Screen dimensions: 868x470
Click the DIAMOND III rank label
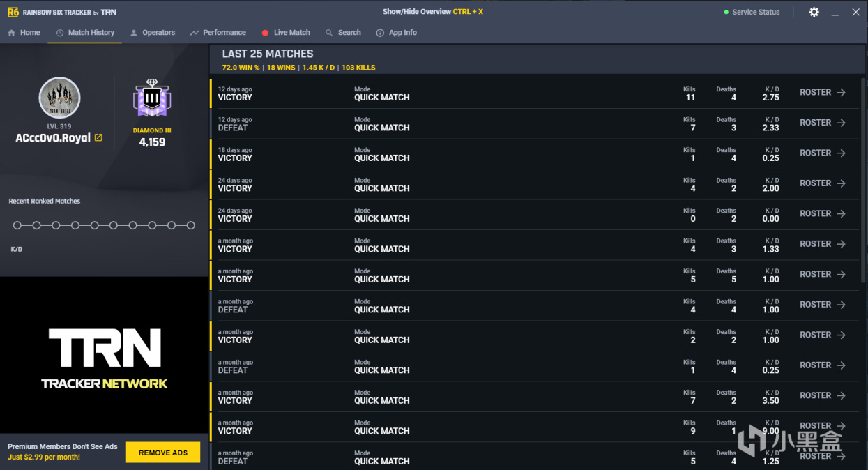pos(152,130)
